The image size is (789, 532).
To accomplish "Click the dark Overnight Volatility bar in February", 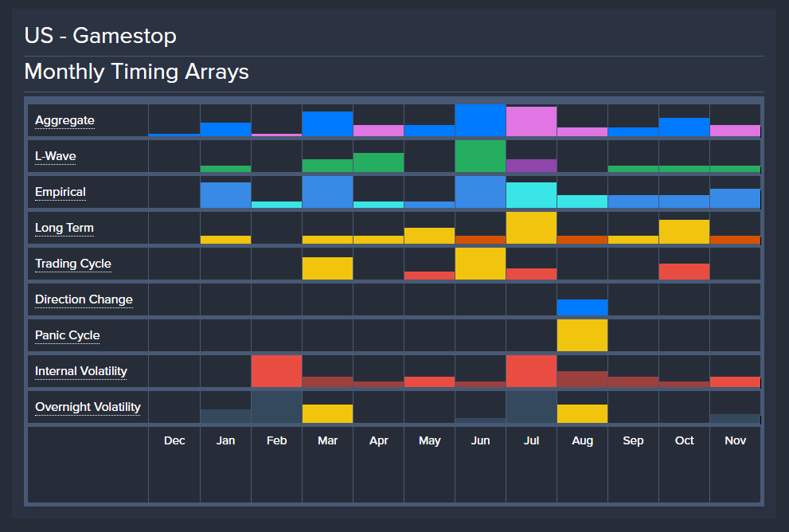I will [277, 407].
